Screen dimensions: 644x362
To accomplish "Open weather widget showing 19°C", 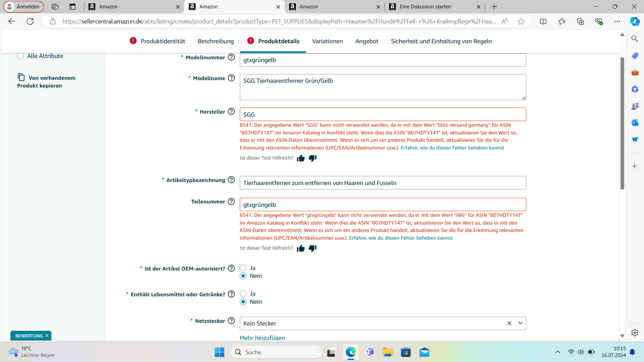I will click(x=31, y=352).
